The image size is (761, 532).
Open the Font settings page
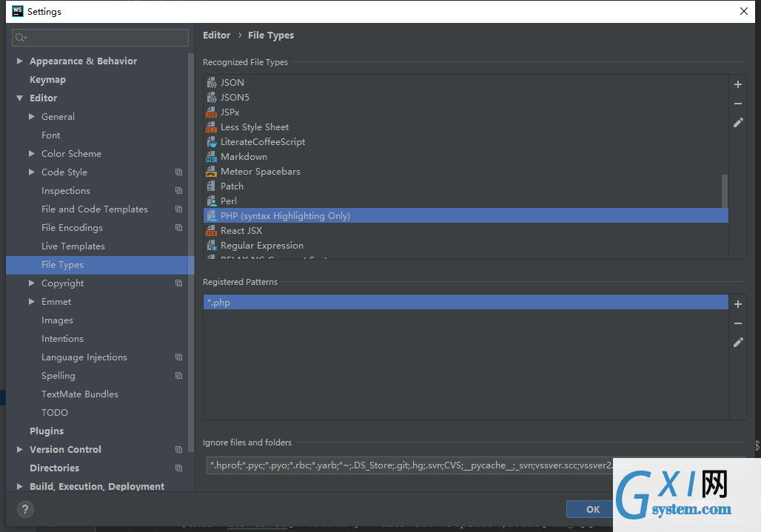51,135
